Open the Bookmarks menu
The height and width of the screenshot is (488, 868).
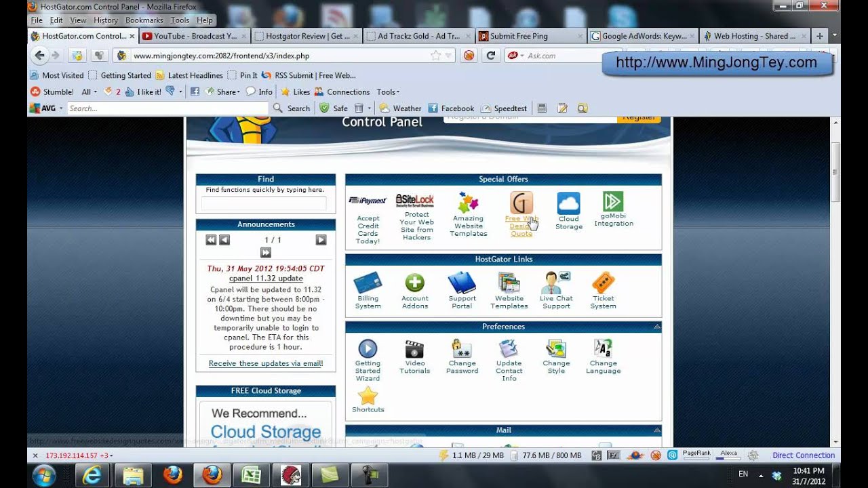[144, 20]
